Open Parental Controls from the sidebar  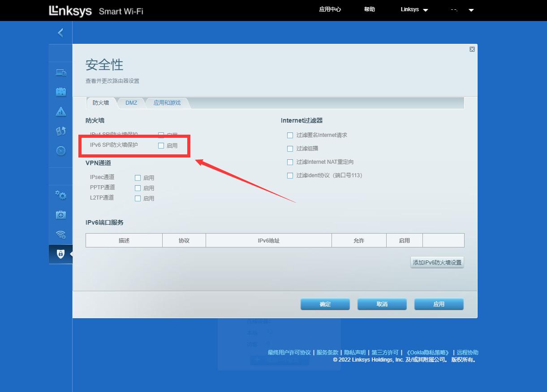[x=60, y=111]
